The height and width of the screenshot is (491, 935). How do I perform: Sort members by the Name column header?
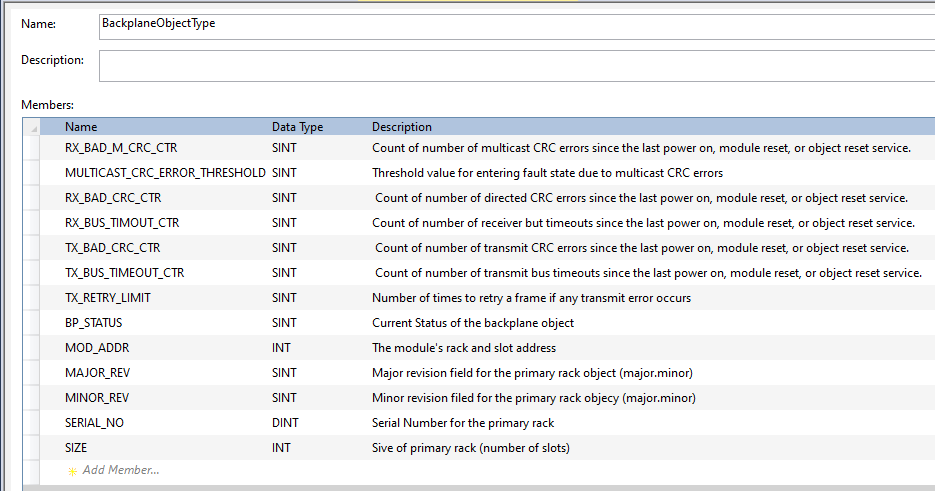point(81,127)
